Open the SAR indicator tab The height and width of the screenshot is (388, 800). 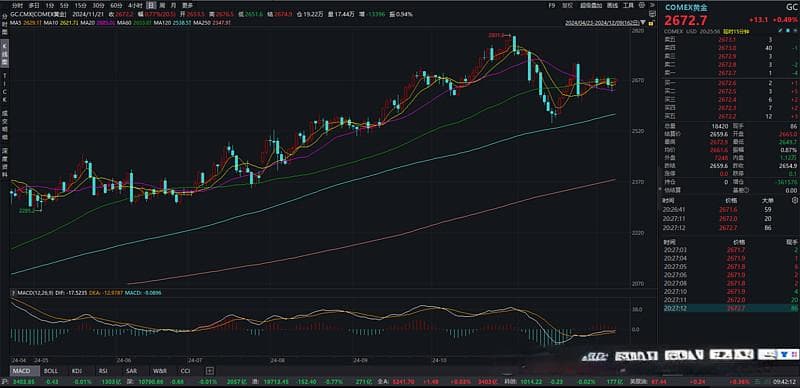(x=131, y=371)
